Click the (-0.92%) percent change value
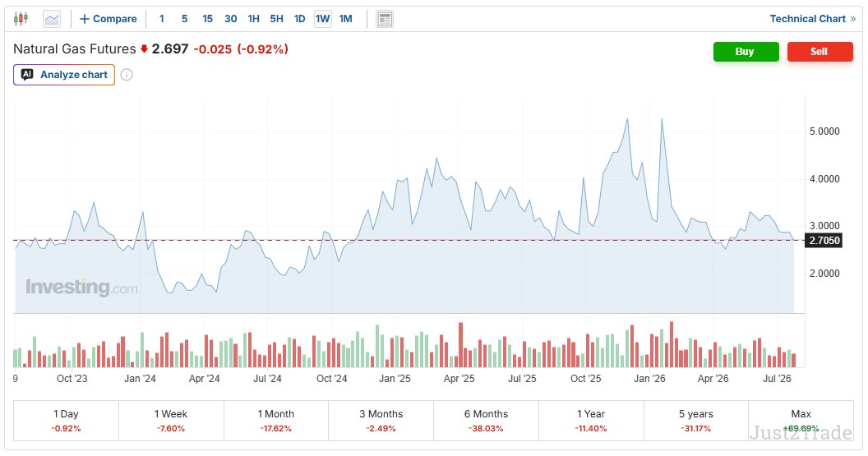 pyautogui.click(x=263, y=49)
